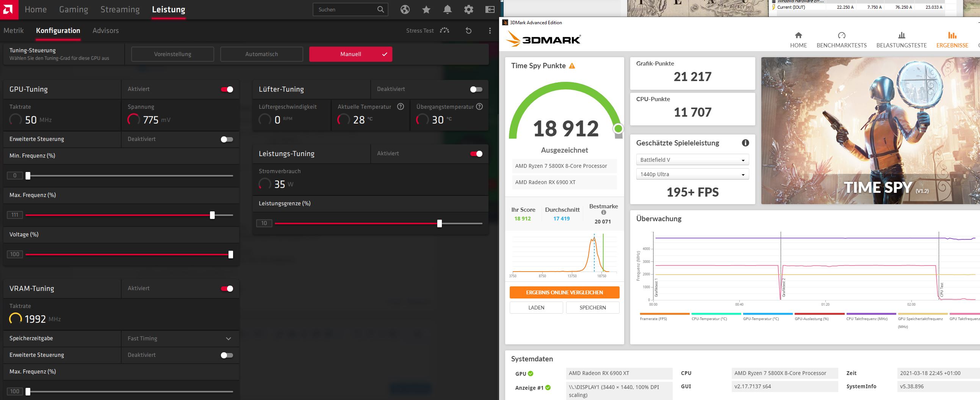The image size is (980, 400).
Task: Reset tuning with the undo arrow icon
Action: click(469, 30)
